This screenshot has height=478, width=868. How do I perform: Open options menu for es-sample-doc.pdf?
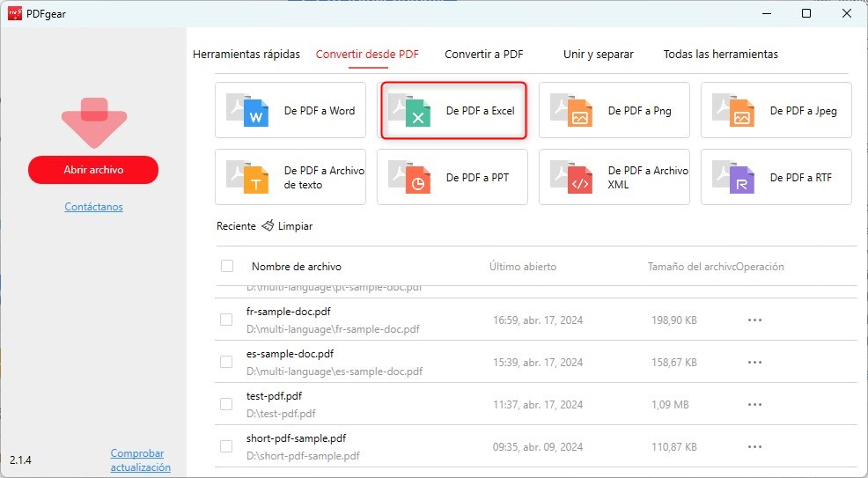click(x=755, y=363)
